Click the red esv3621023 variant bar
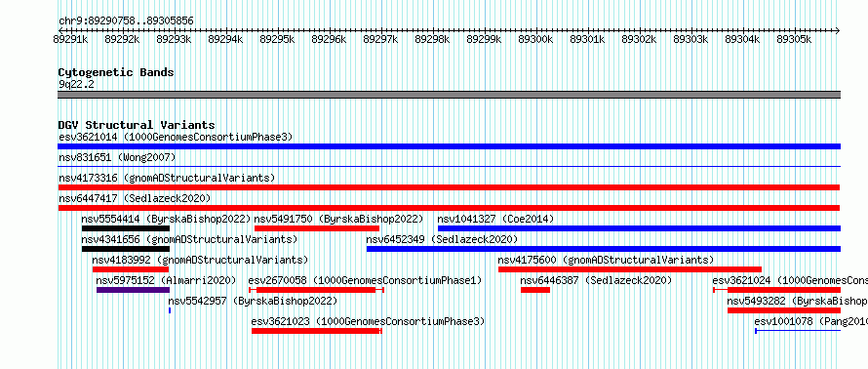The image size is (868, 369). [316, 331]
